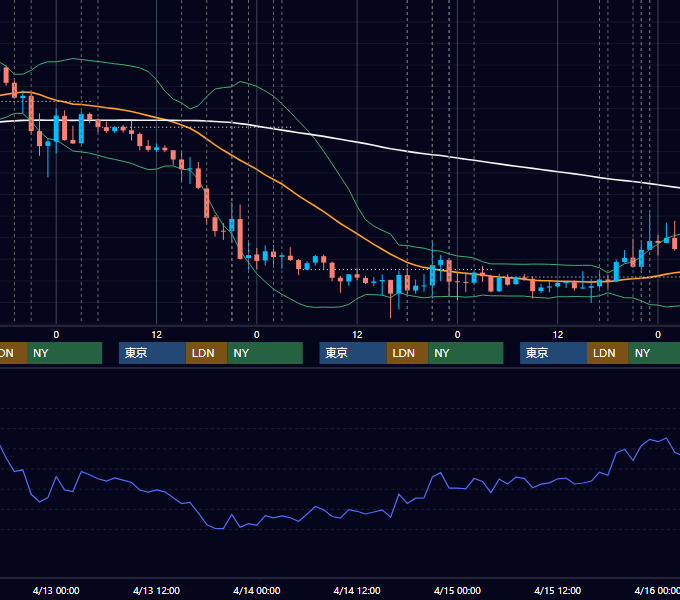Click the hour label 12 above 4/13 12:00
680x600 pixels.
tap(157, 335)
